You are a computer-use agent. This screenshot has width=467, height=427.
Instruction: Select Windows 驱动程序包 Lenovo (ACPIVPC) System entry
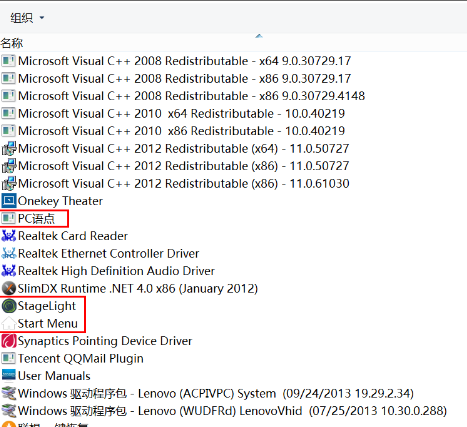(x=216, y=394)
